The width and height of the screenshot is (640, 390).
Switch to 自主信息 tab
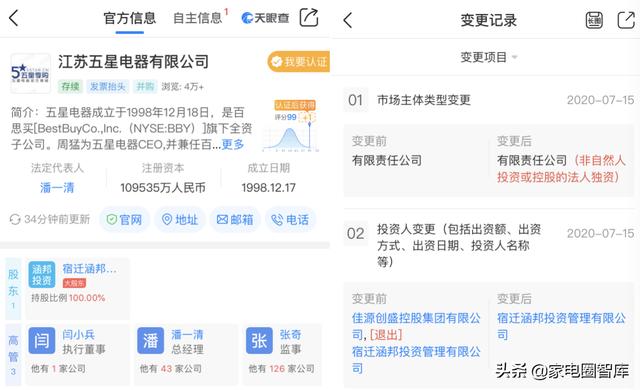click(x=198, y=18)
